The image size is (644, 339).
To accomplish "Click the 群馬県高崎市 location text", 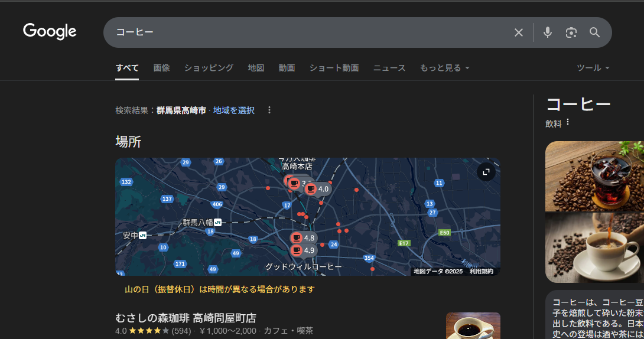I will click(181, 110).
